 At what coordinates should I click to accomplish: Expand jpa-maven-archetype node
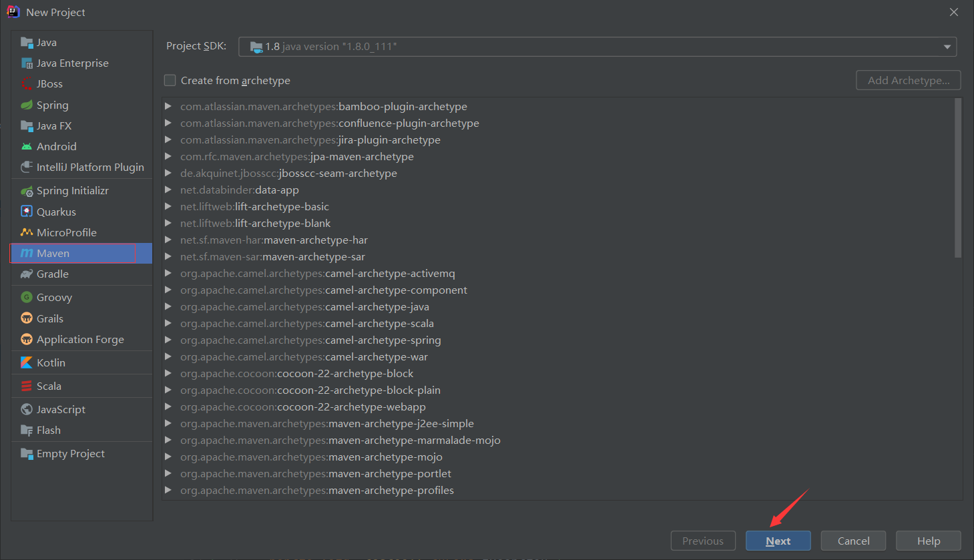click(168, 156)
